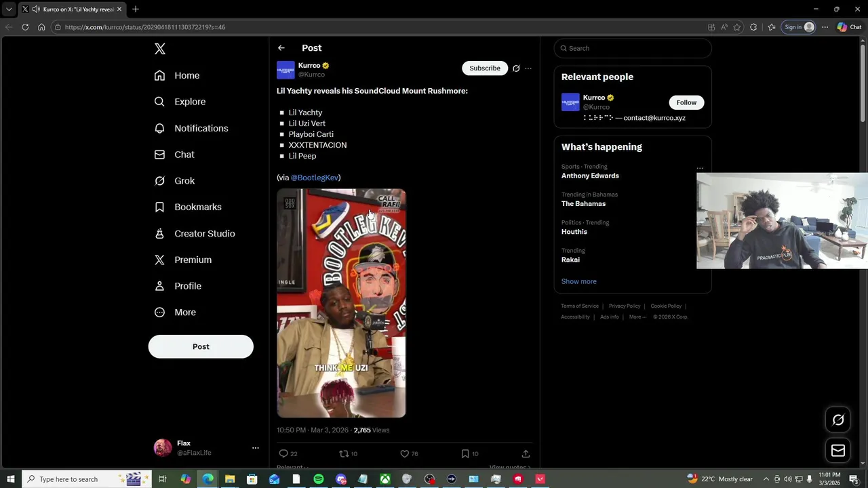Expand the More menu in sidebar
The height and width of the screenshot is (488, 868).
(x=175, y=312)
